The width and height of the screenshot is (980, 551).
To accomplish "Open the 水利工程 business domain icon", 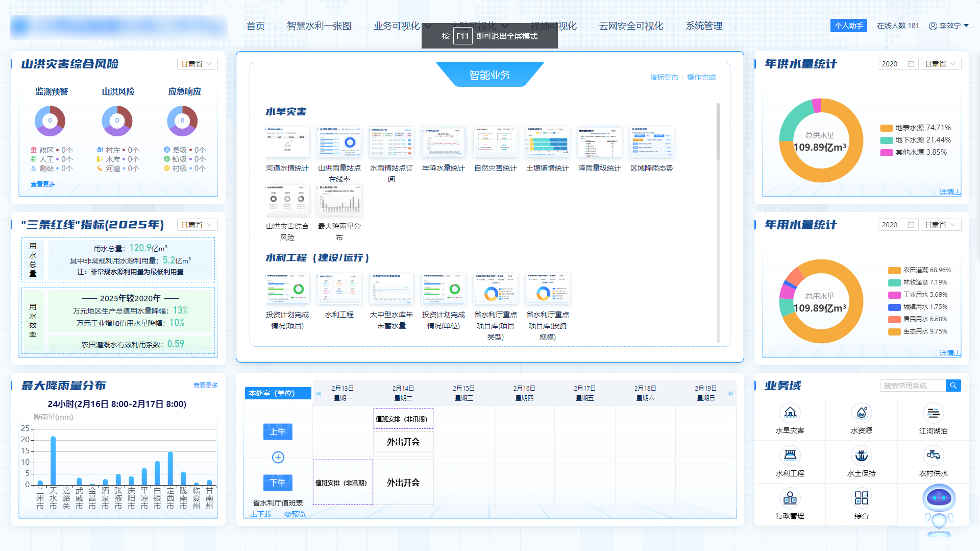I will (x=790, y=456).
